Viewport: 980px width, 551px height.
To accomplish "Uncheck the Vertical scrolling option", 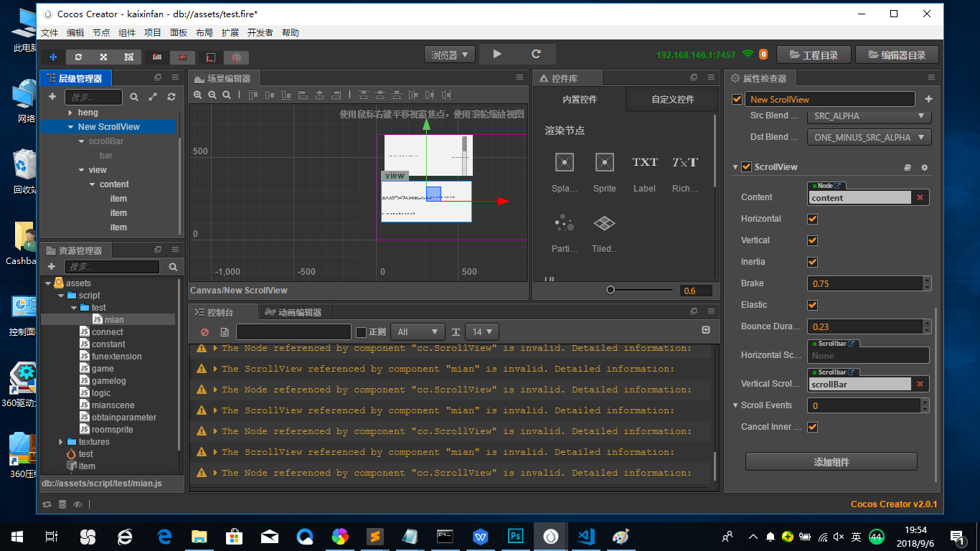I will pyautogui.click(x=813, y=240).
